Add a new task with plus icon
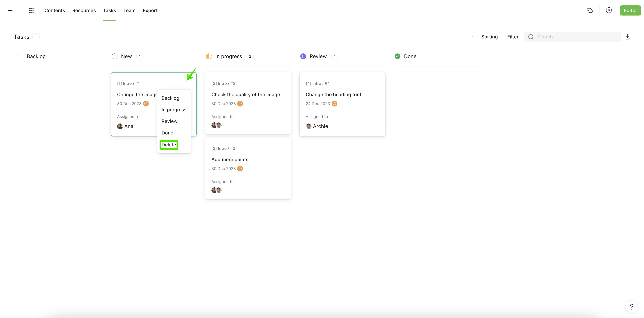The height and width of the screenshot is (318, 644). tap(36, 37)
